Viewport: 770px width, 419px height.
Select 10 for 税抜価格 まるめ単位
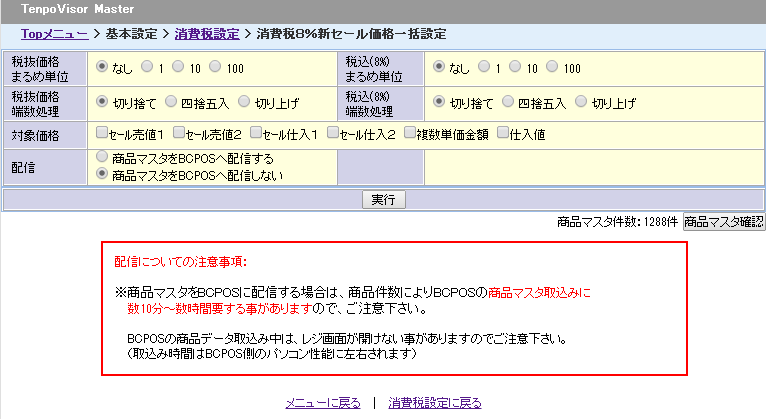(178, 66)
